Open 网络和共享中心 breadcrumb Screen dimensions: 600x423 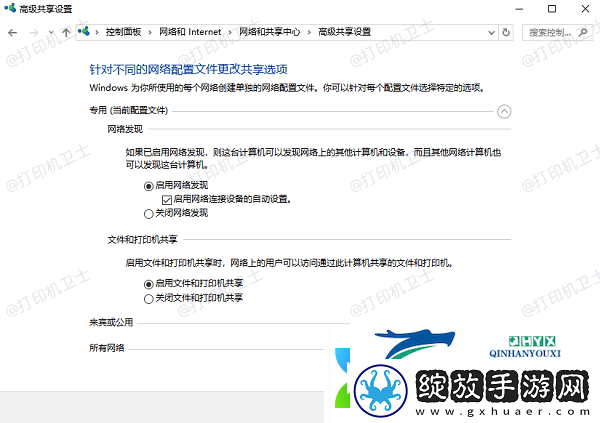click(269, 32)
